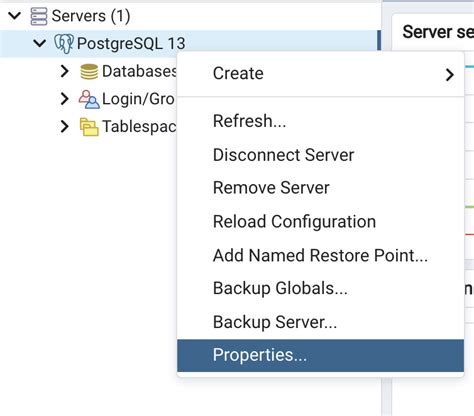The height and width of the screenshot is (416, 474).
Task: Select the Tablespac... tree label
Action: click(139, 127)
